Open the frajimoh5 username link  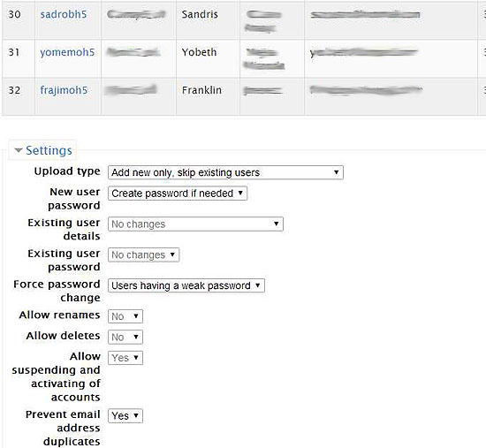(64, 90)
